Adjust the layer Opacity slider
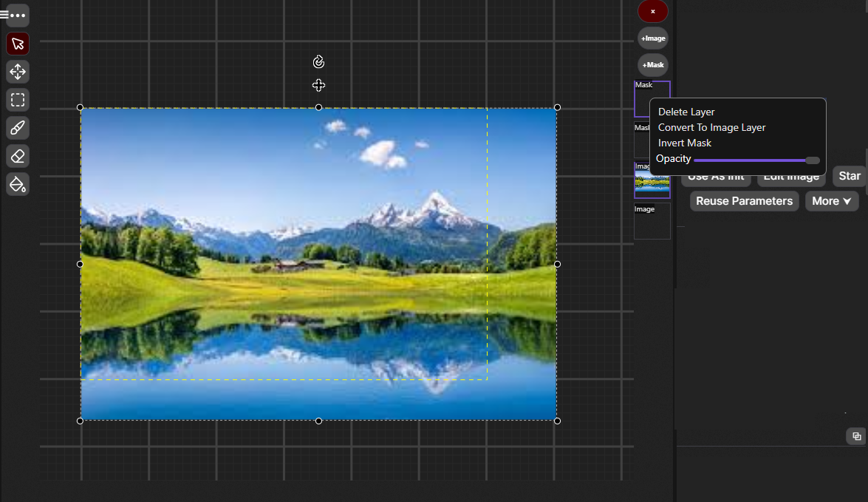This screenshot has width=868, height=502. (756, 160)
